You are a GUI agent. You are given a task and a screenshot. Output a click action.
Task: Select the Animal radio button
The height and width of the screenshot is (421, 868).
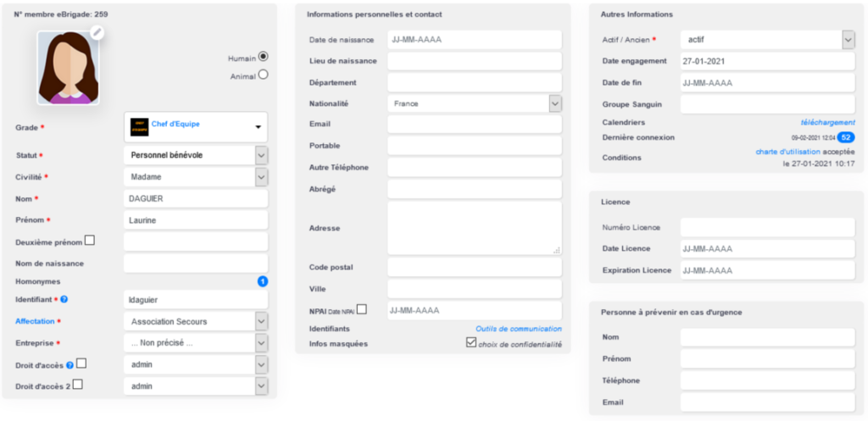[x=263, y=75]
